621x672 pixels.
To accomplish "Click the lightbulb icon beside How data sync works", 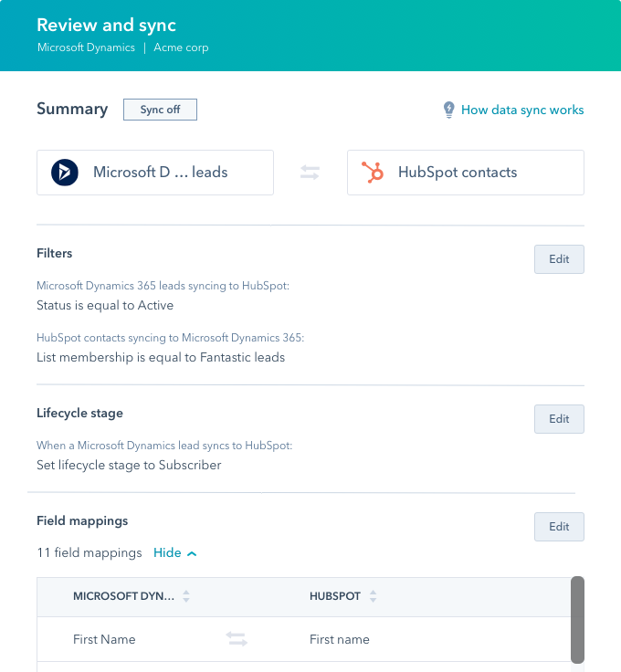I will (x=448, y=110).
